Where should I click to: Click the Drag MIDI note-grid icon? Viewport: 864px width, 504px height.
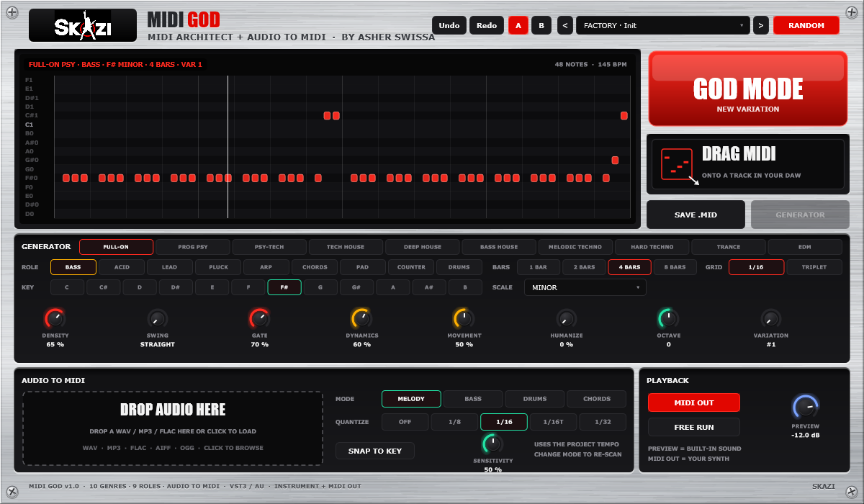(x=677, y=165)
